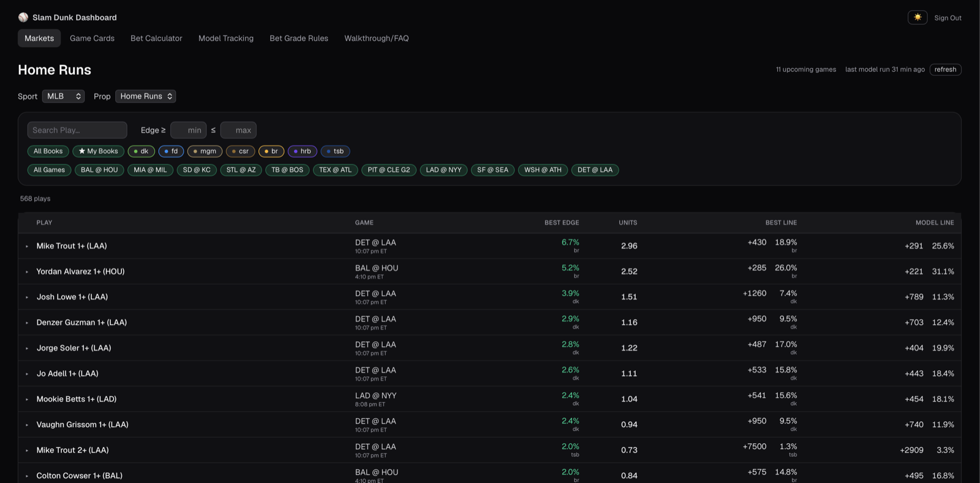Screen dimensions: 980x483
Task: Click Mike Trout 2+ +7500 best line
Action: [x=755, y=446]
